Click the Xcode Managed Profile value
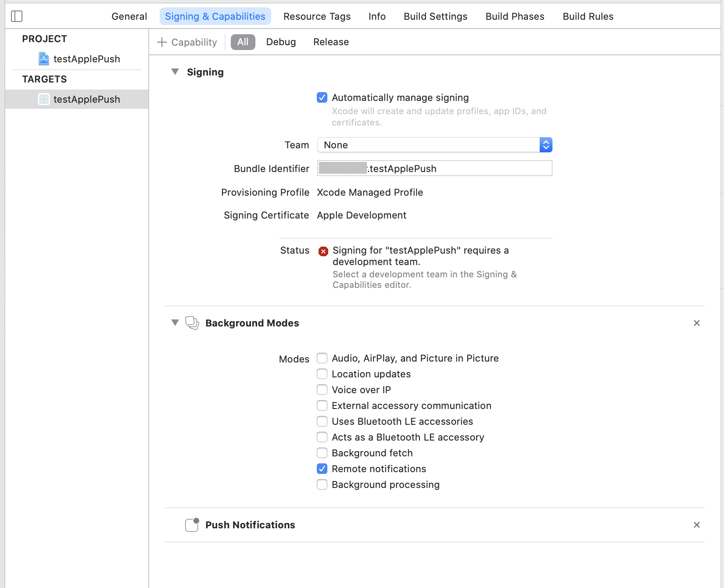Viewport: 724px width, 588px height. pos(370,192)
